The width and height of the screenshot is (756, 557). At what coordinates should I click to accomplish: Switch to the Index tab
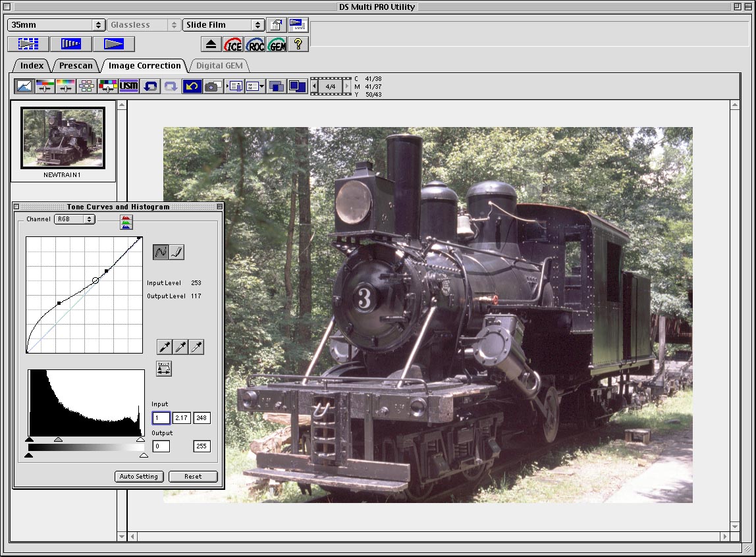pyautogui.click(x=32, y=65)
